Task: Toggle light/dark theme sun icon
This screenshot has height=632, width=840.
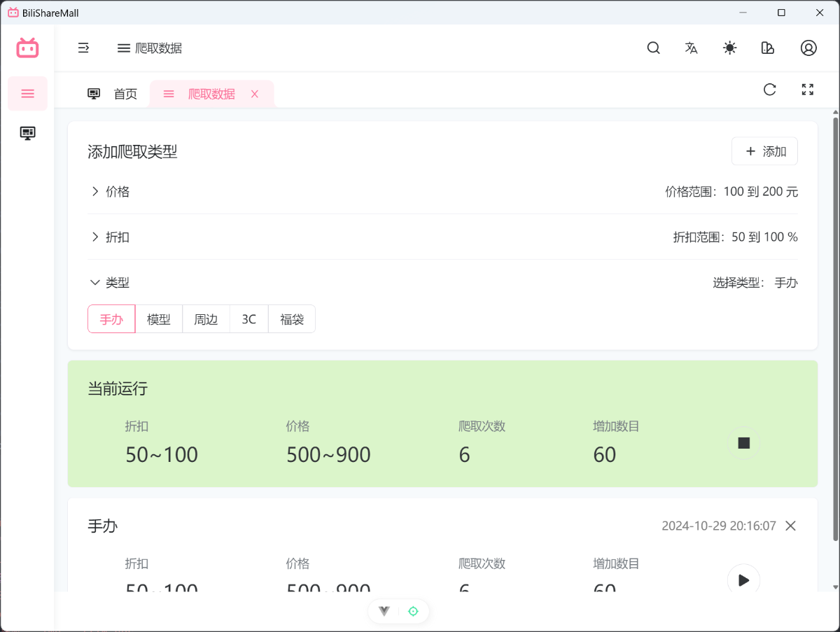Action: [x=730, y=48]
